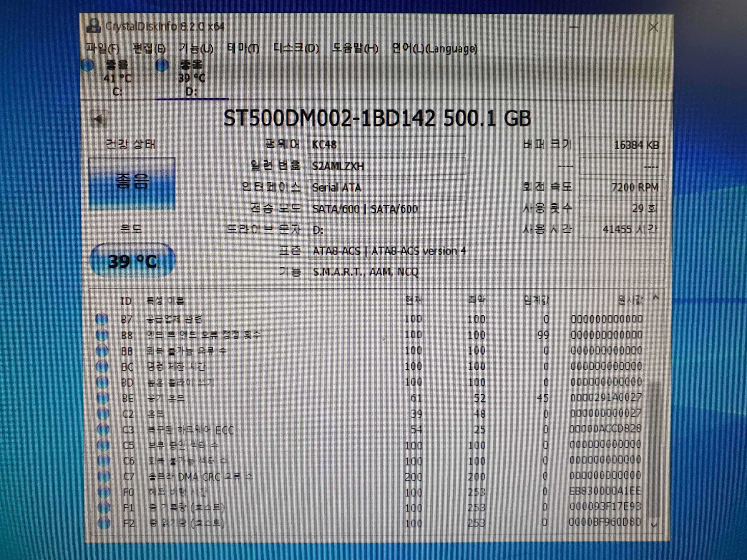Click the 최악 column header
Viewport: 747px width, 560px height.
pos(477,300)
